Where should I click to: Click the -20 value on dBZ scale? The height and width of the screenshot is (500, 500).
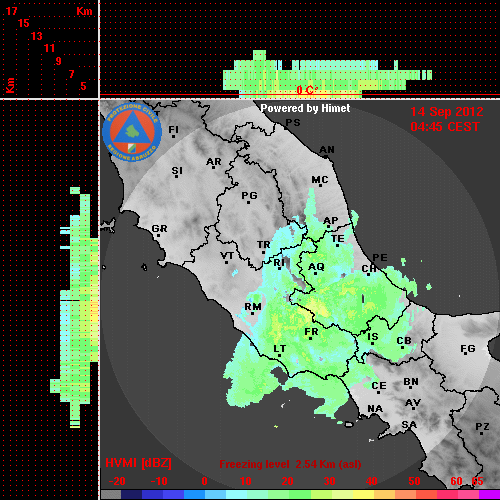pos(117,481)
